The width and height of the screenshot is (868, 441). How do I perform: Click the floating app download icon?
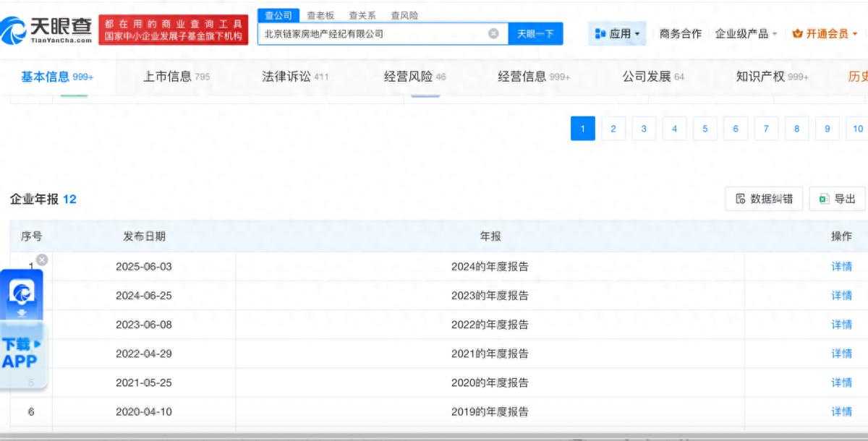(x=22, y=294)
